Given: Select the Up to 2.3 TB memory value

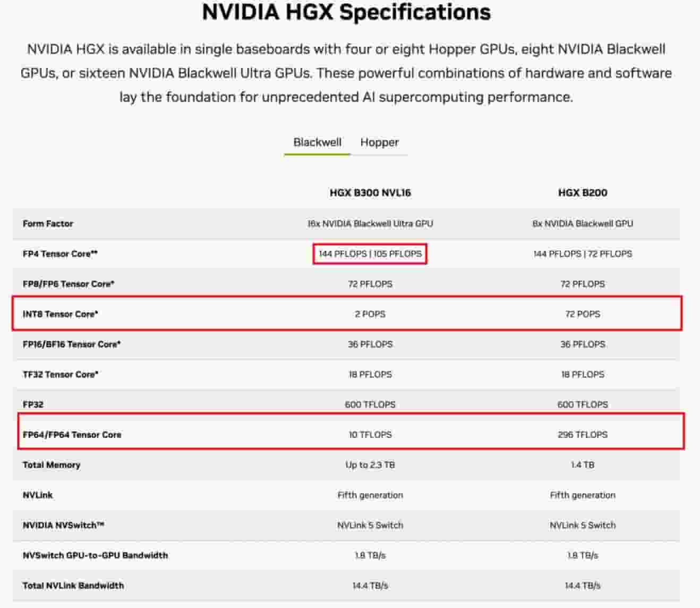Looking at the screenshot, I should tap(370, 465).
